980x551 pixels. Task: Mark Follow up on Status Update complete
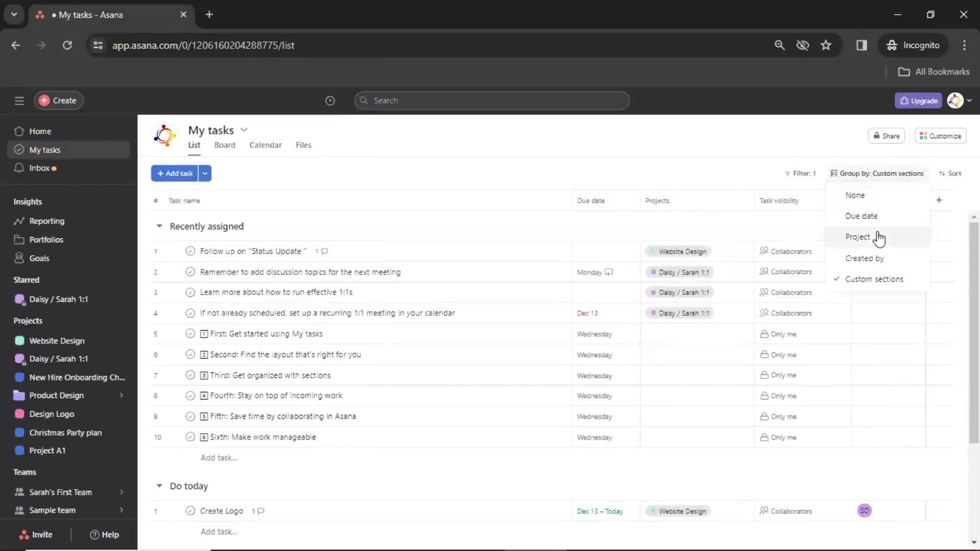coord(190,251)
